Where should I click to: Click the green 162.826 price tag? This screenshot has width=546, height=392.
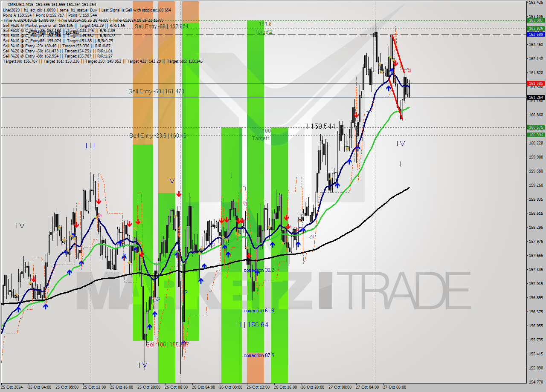pyautogui.click(x=536, y=28)
